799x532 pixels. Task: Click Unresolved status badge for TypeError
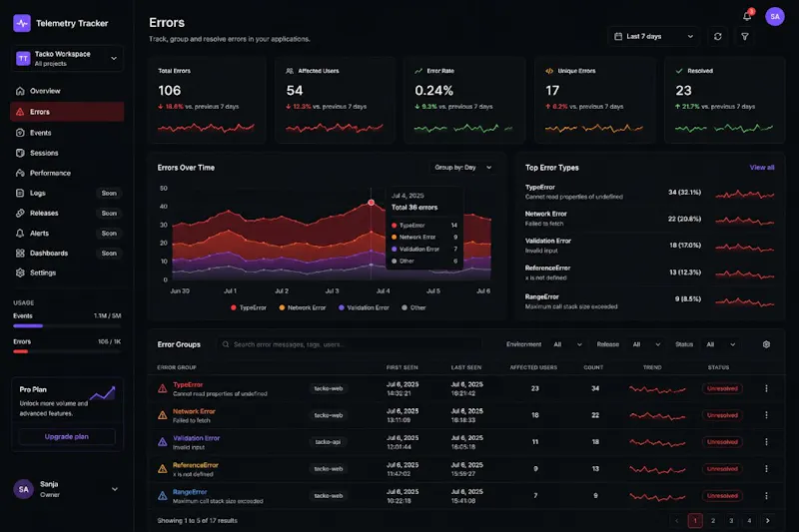(722, 388)
